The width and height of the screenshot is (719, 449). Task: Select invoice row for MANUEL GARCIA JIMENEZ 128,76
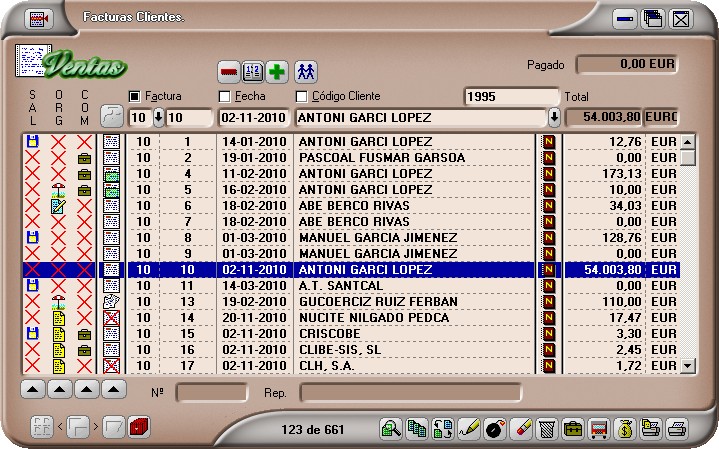pyautogui.click(x=378, y=237)
